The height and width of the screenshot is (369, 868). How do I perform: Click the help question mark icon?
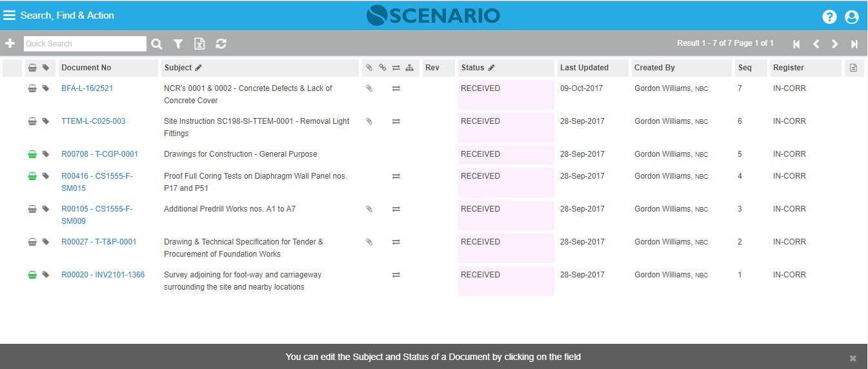pyautogui.click(x=829, y=17)
